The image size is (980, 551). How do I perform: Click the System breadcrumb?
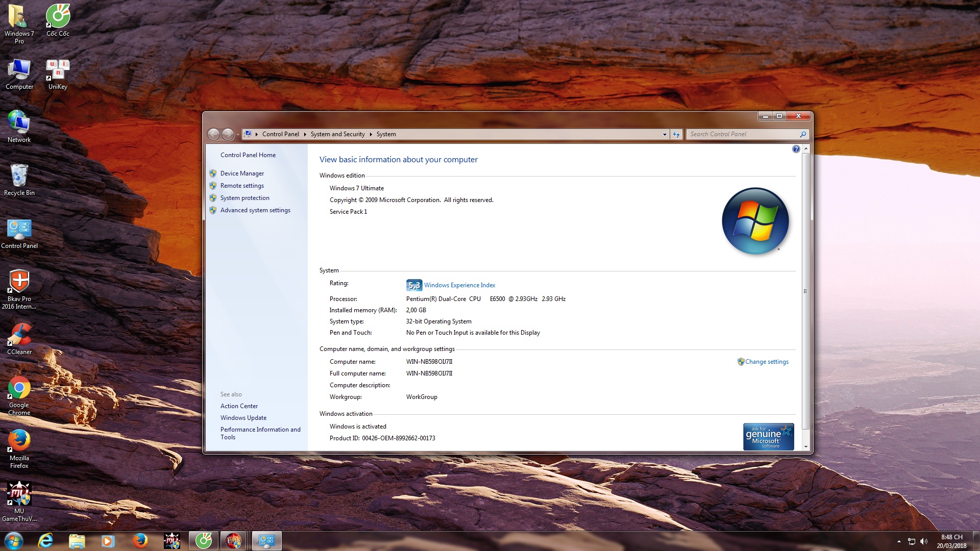[x=386, y=134]
